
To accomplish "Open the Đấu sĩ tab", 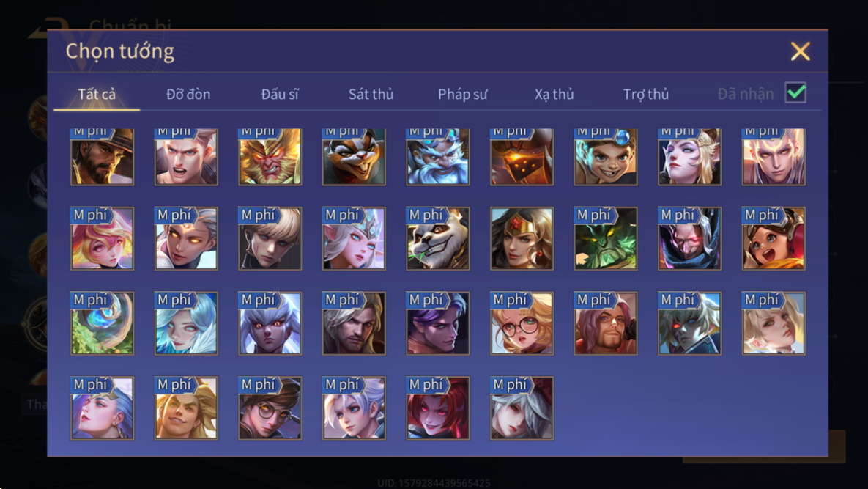I will click(x=280, y=94).
